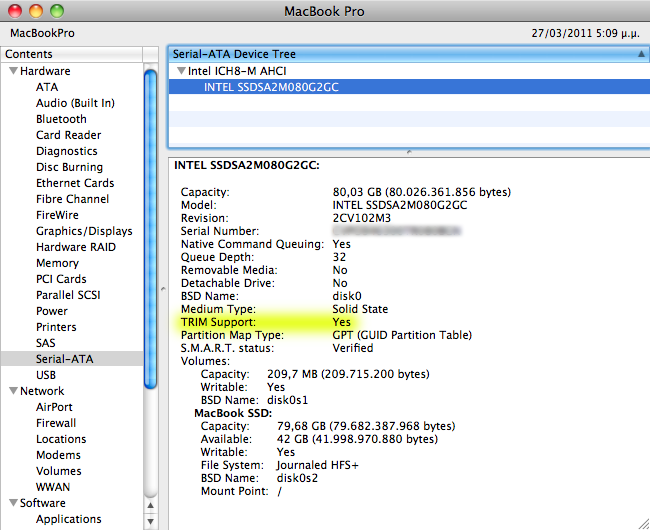The image size is (650, 530).
Task: Select Card Reader entry
Action: pyautogui.click(x=68, y=135)
